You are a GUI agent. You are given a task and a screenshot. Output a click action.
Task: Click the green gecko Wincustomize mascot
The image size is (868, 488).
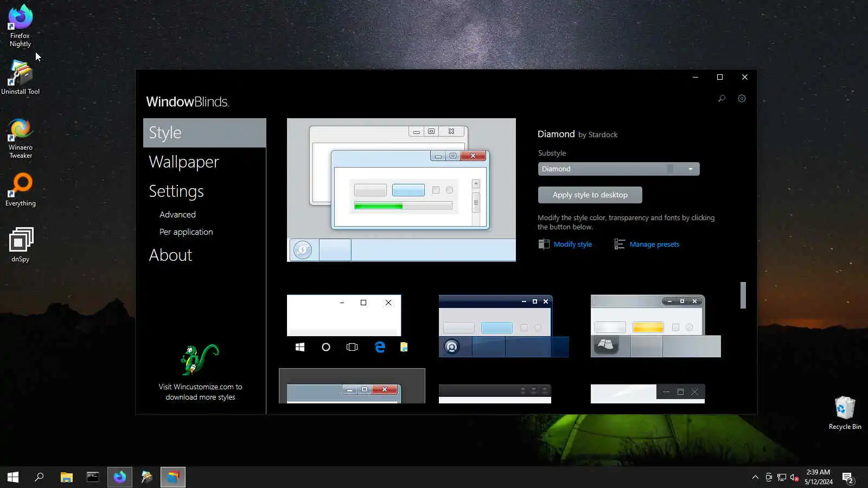coord(199,359)
